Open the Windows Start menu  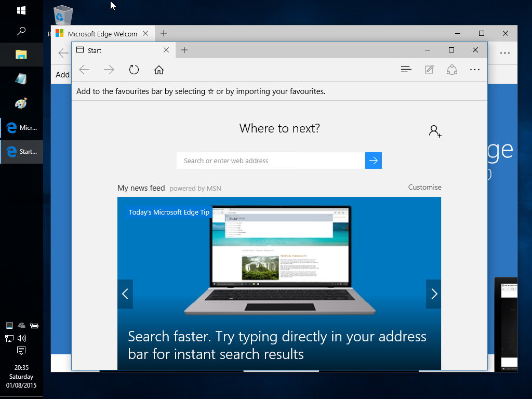pos(21,10)
